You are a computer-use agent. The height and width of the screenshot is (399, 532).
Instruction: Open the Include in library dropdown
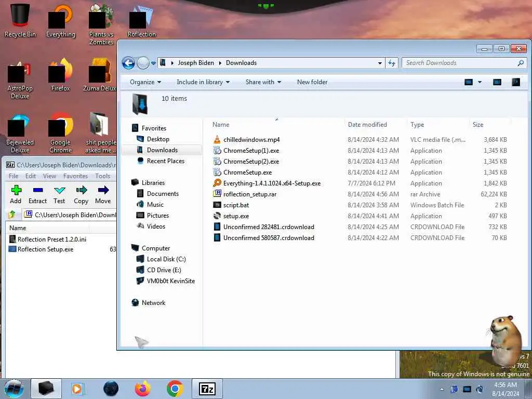click(203, 82)
